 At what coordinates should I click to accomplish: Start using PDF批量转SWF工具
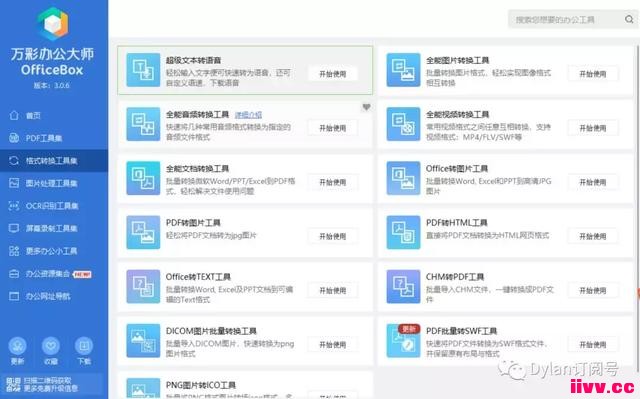593,345
